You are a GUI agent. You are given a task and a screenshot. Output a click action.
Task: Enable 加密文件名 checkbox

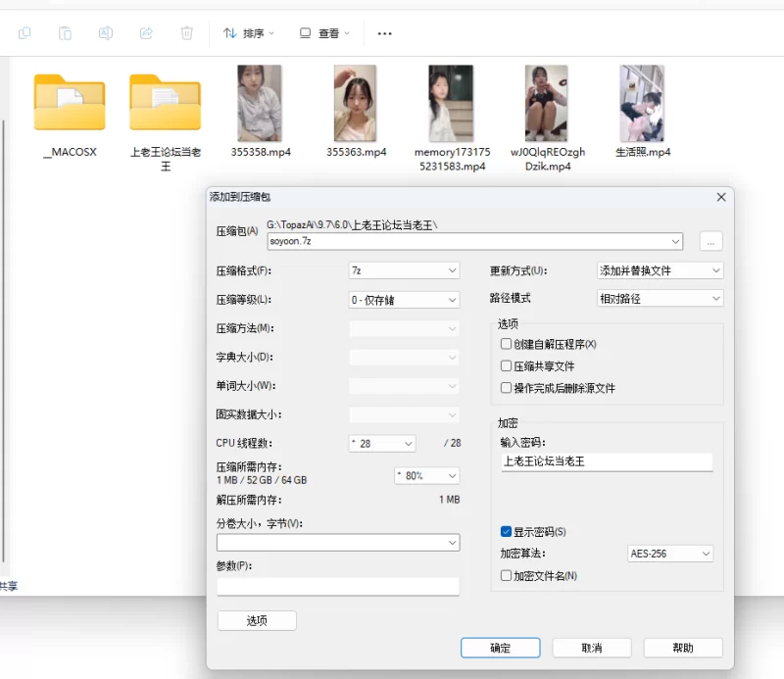(x=506, y=576)
